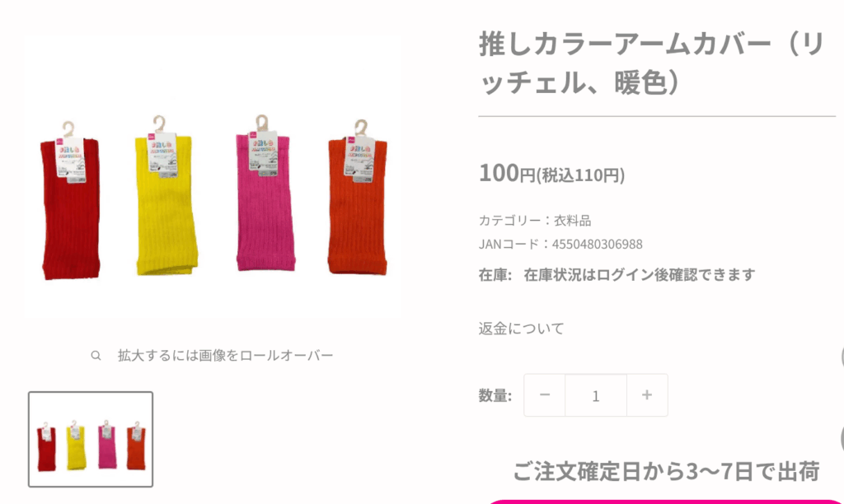The height and width of the screenshot is (504, 844).
Task: Click the magnifier icon under the product image
Action: click(96, 356)
